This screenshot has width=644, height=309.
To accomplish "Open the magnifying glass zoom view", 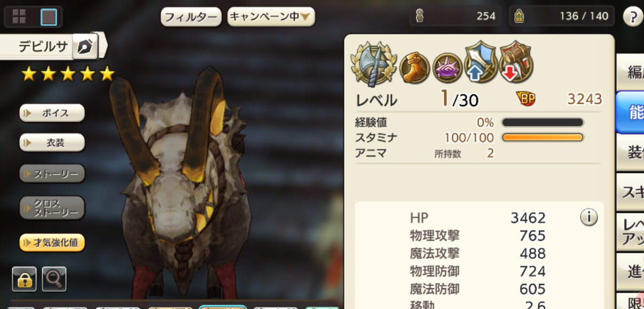I will [54, 279].
